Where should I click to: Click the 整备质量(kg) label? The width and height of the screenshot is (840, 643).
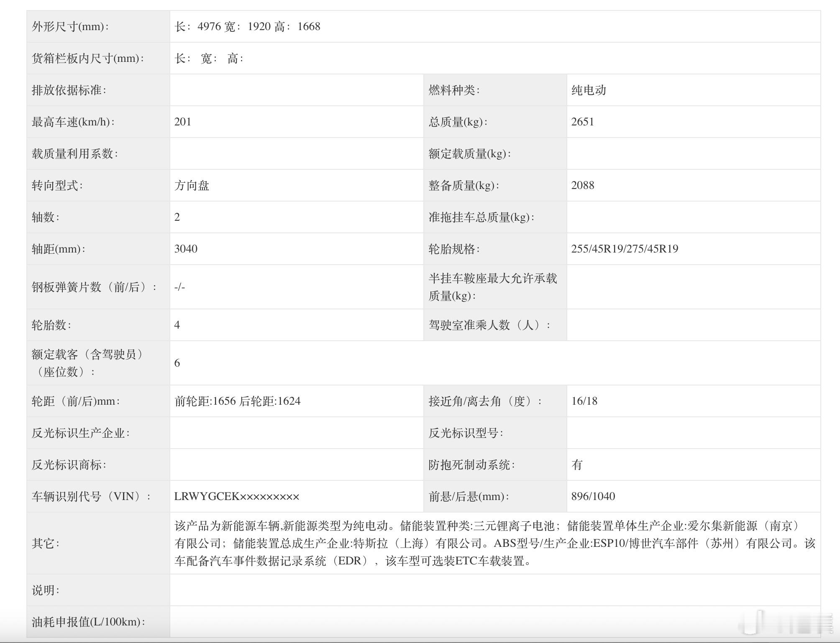click(x=464, y=186)
